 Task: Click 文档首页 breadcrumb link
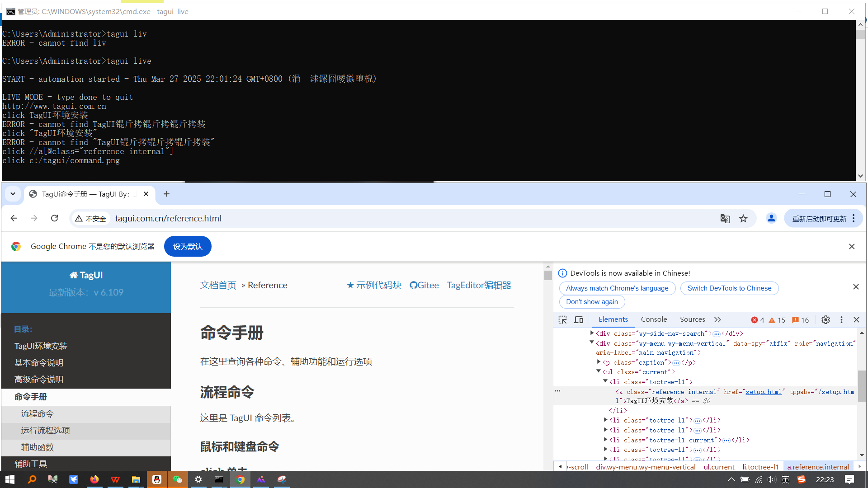point(218,285)
